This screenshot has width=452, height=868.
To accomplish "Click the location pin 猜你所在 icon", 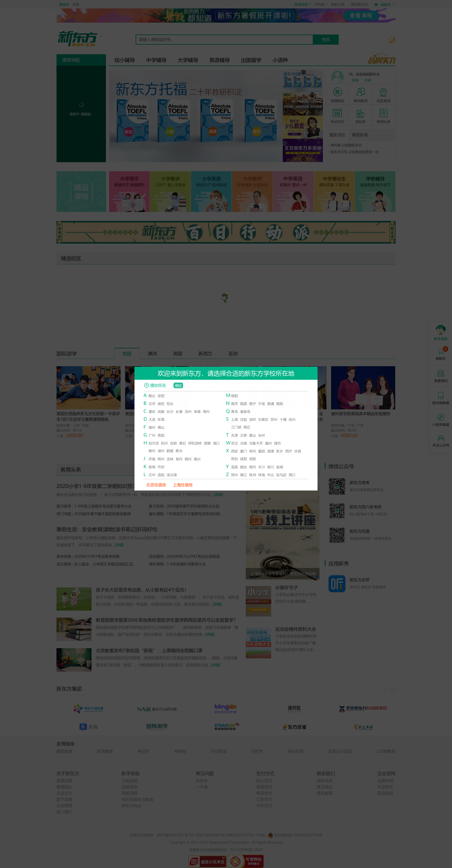I will tap(147, 385).
